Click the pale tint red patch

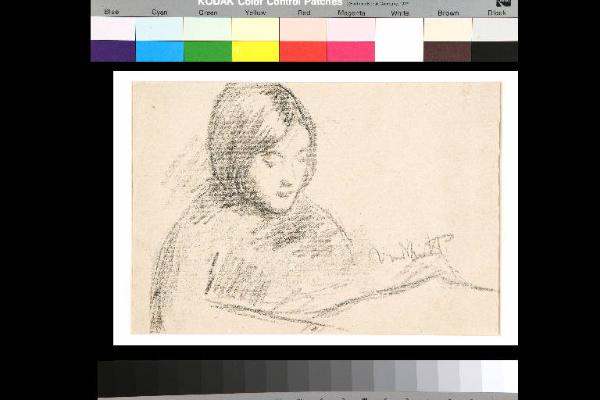[x=303, y=29]
